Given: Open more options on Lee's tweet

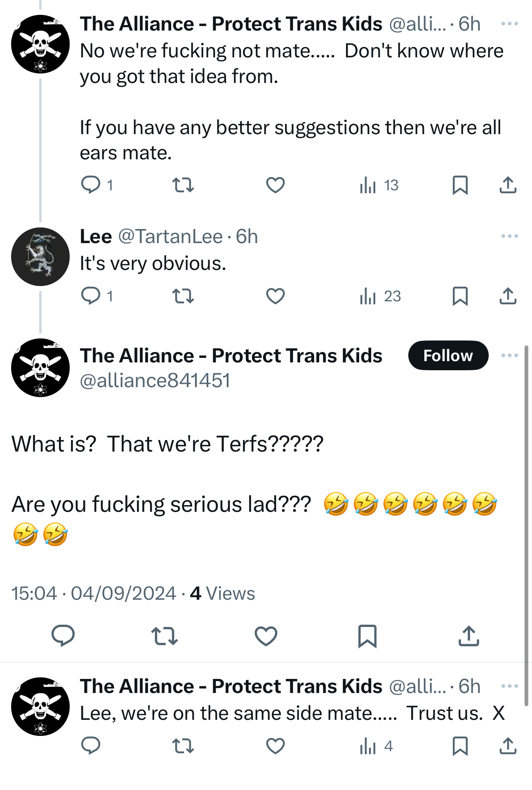Looking at the screenshot, I should [509, 236].
